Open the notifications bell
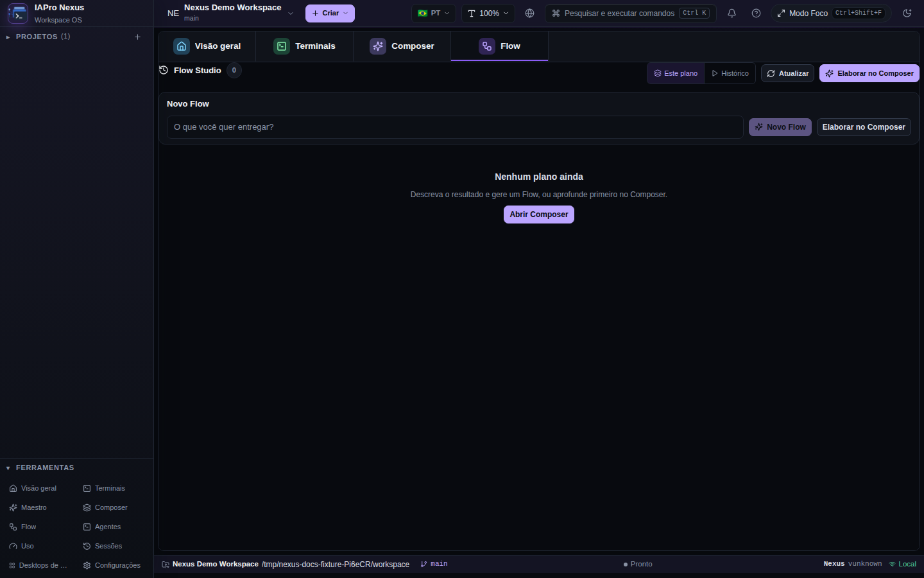This screenshot has width=924, height=578. tap(732, 13)
